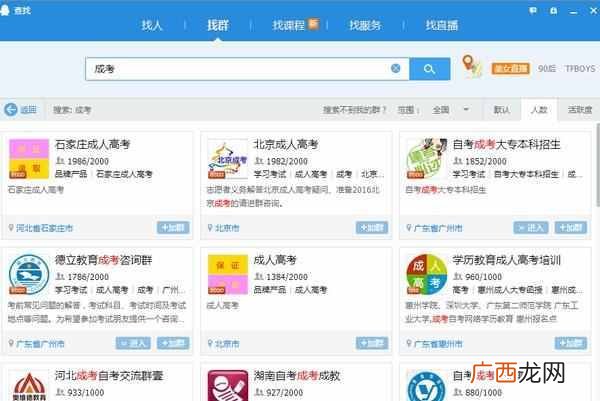
Task: Open the 学历教育成人高考培训 title
Action: pyautogui.click(x=507, y=260)
